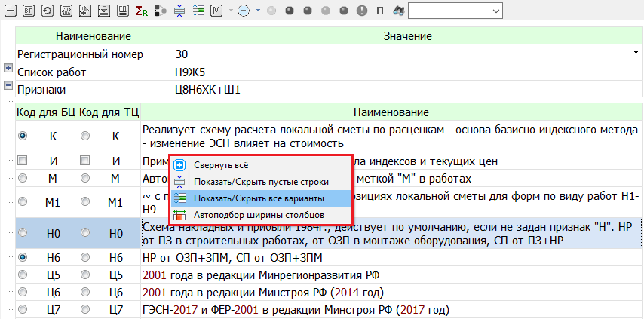Image resolution: width=644 pixels, height=319 pixels.
Task: Click the value cell 'Ц8Н6ХК+Ш1'
Action: click(407, 90)
